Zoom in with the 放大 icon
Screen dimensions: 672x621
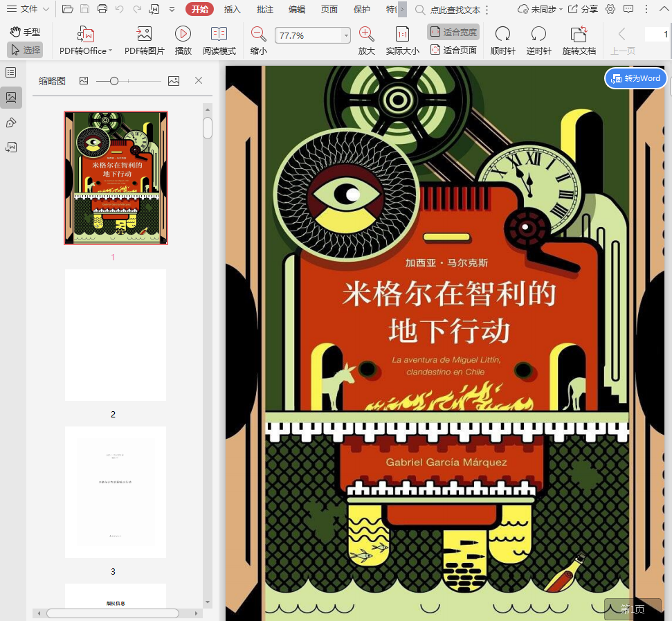point(366,35)
